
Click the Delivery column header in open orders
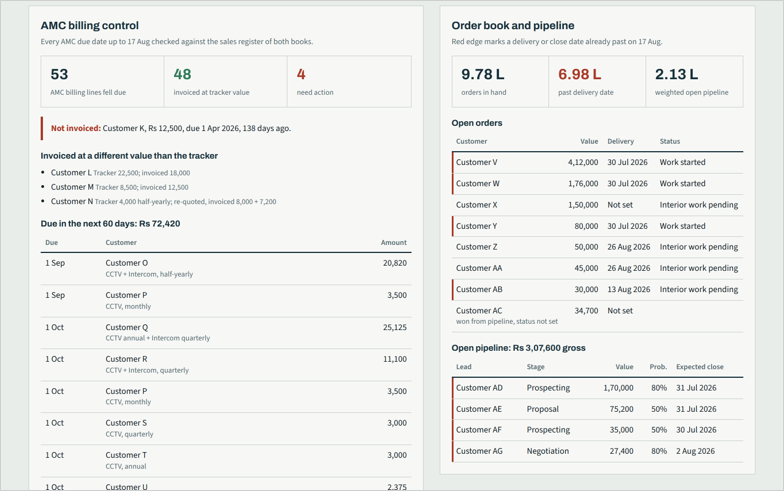tap(620, 142)
